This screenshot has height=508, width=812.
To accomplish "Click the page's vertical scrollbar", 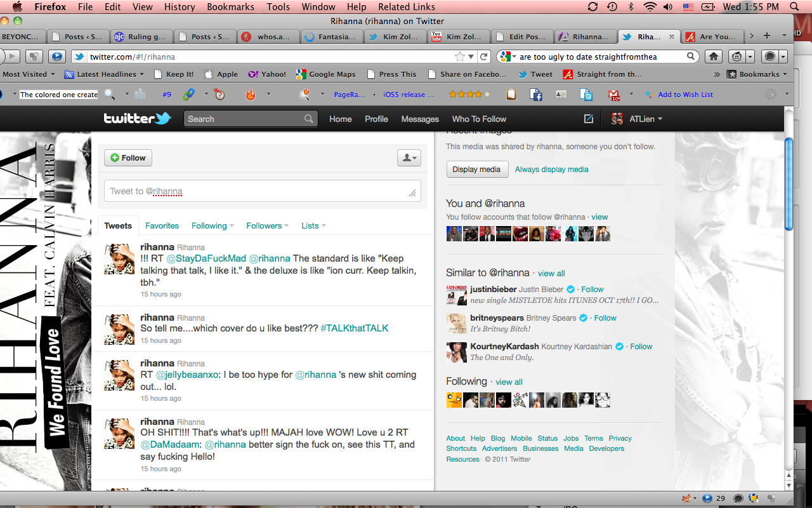I will [789, 184].
